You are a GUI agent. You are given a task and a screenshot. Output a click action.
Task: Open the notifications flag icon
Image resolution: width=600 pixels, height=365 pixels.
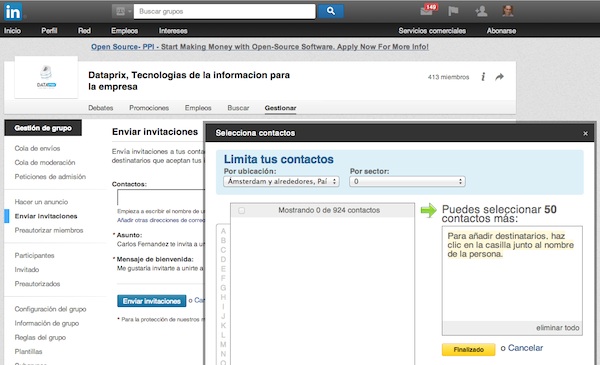pos(453,11)
